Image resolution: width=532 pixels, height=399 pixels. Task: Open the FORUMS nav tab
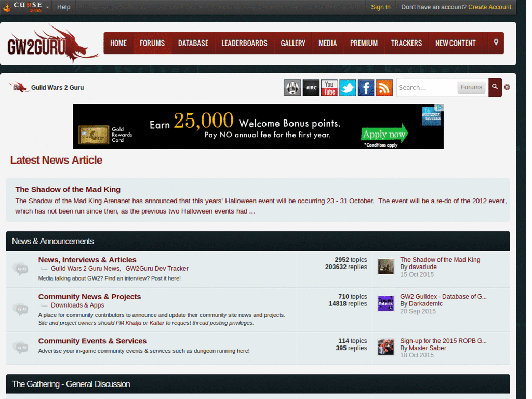(152, 43)
